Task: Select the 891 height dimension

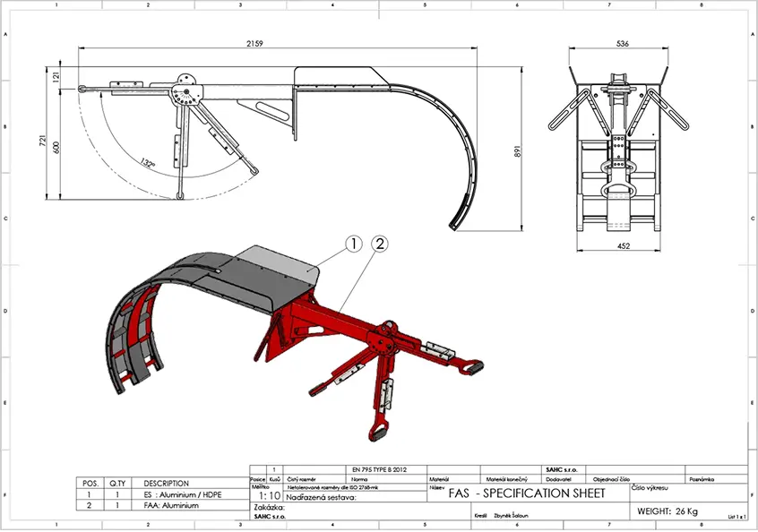Action: point(518,151)
